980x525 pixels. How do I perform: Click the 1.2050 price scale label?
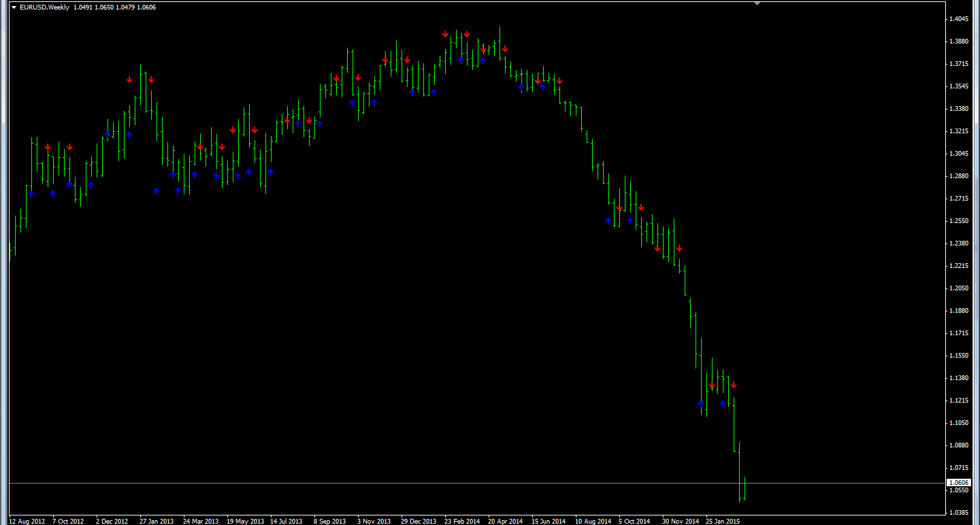point(958,288)
